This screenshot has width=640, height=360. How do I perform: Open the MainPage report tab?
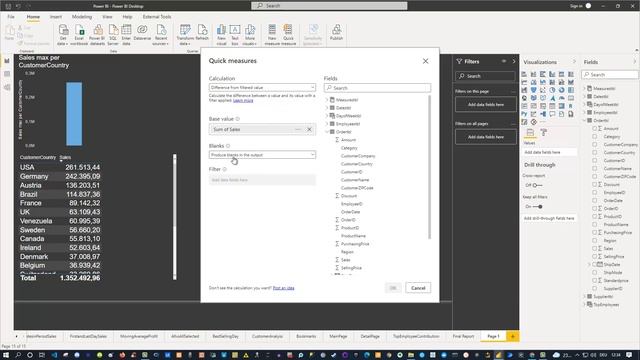[338, 336]
